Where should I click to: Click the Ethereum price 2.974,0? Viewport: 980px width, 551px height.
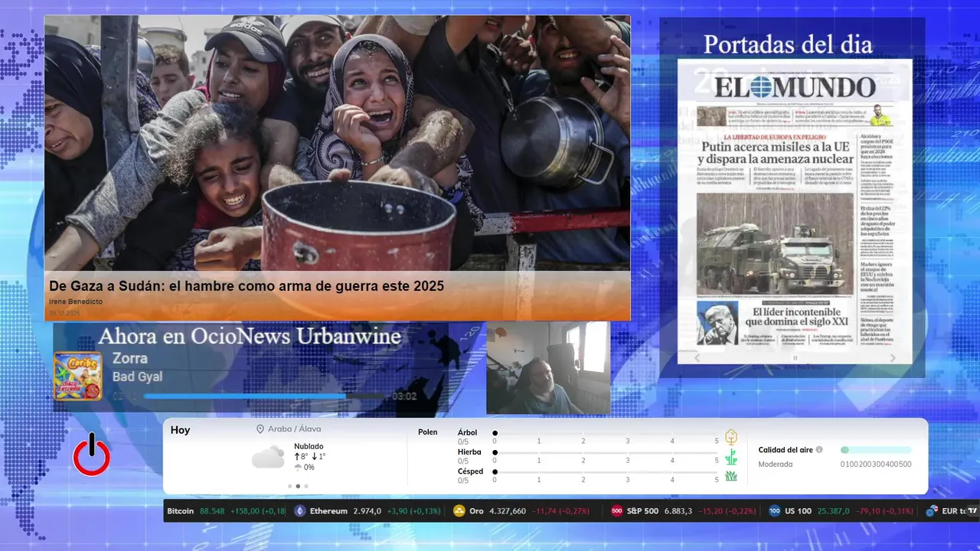point(367,510)
